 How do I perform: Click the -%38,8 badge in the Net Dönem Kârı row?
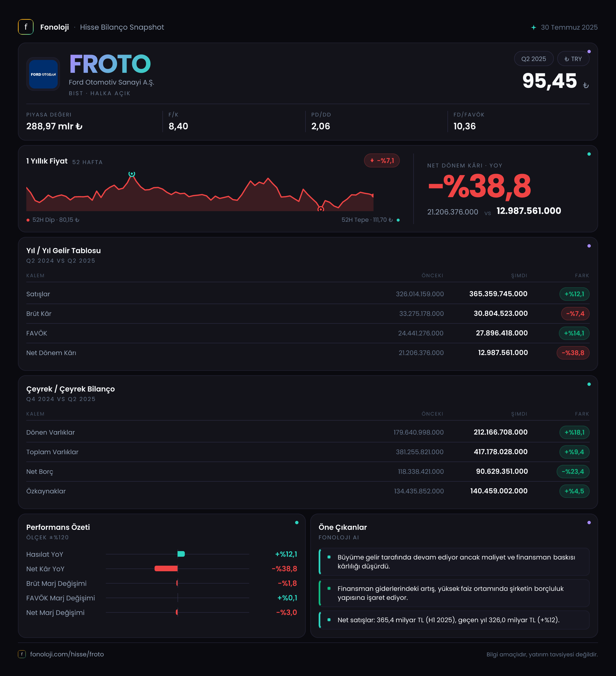tap(573, 353)
